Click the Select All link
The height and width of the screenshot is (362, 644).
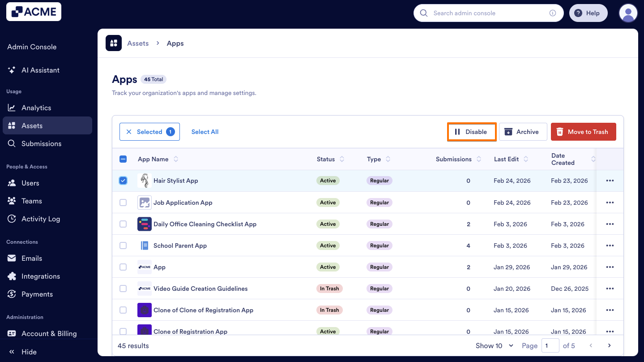click(x=205, y=131)
